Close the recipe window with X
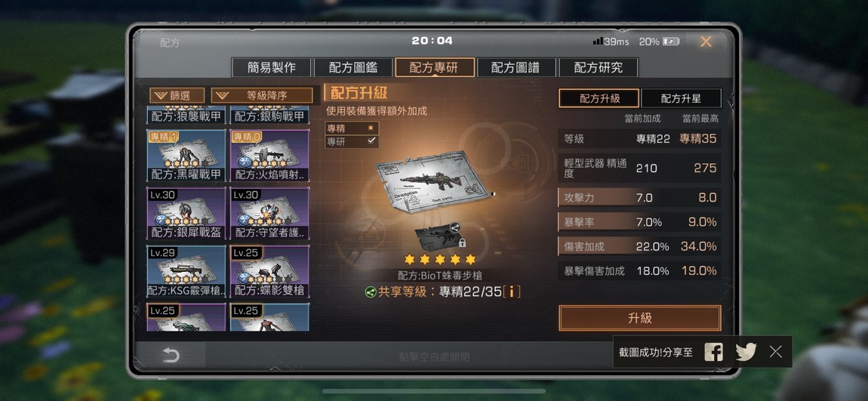This screenshot has height=401, width=868. tap(706, 42)
